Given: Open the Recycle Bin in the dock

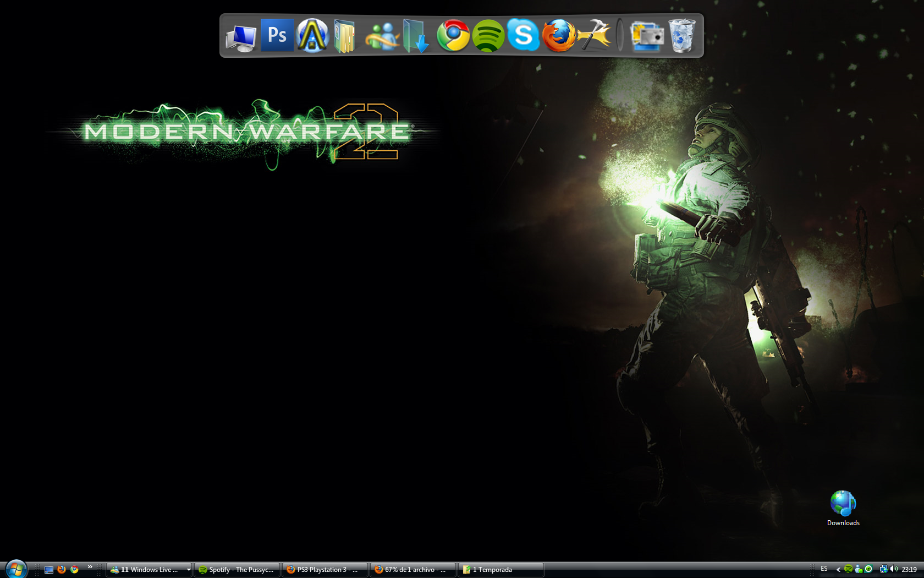Looking at the screenshot, I should point(682,36).
